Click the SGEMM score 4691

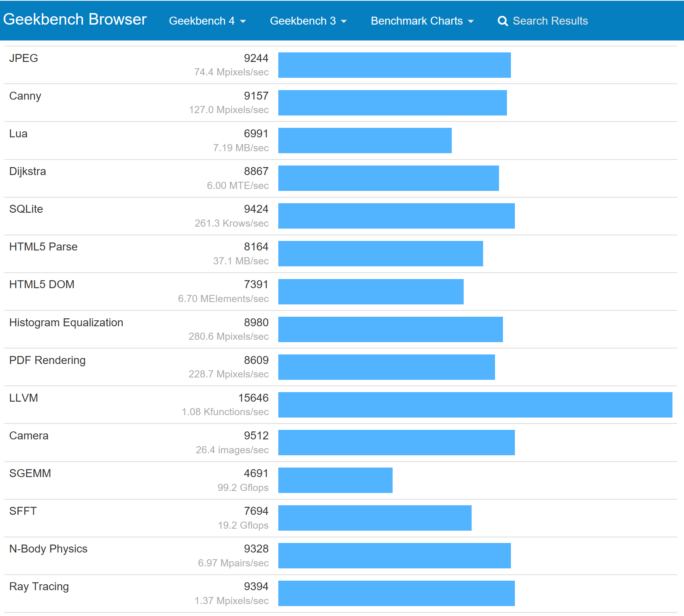point(256,473)
